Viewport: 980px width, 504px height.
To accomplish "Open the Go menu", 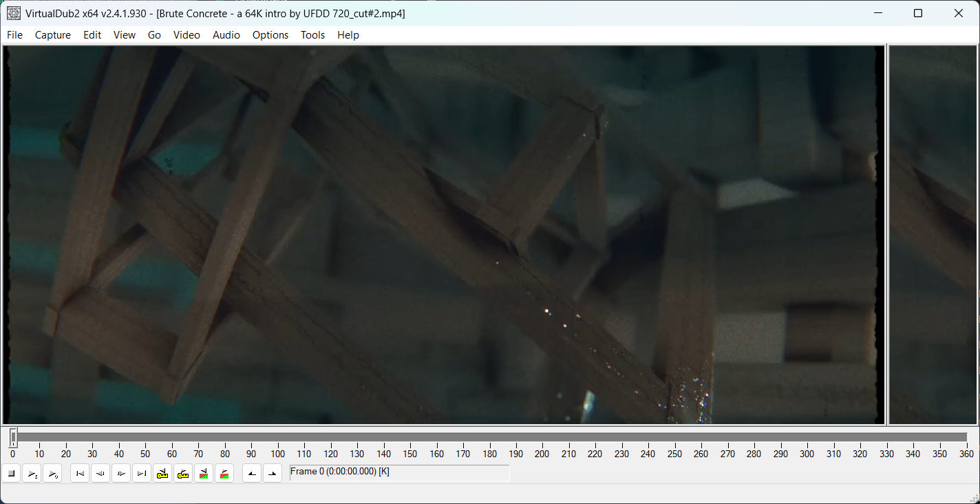I will (154, 35).
